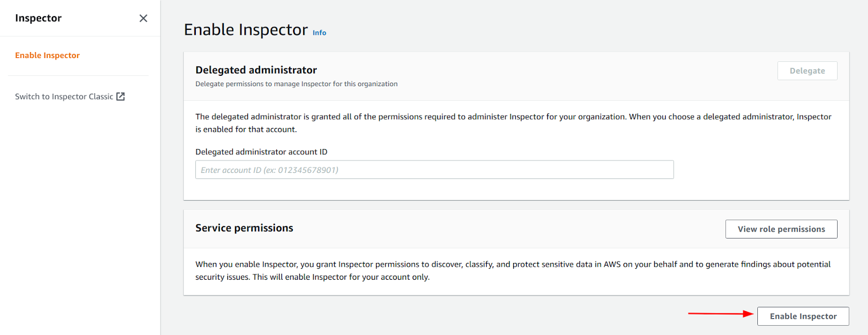Image resolution: width=868 pixels, height=335 pixels.
Task: Click the Enable Inspector page heading
Action: click(x=247, y=29)
